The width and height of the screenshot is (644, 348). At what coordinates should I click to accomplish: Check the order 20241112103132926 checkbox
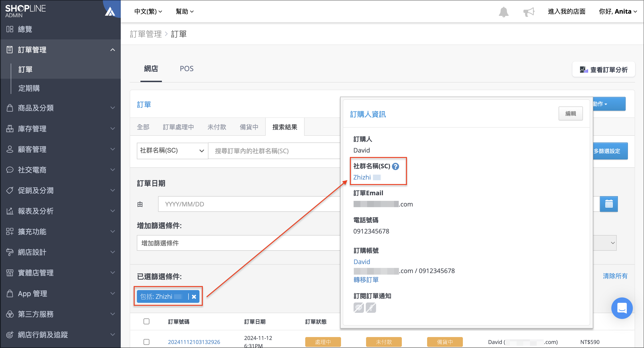coord(146,342)
